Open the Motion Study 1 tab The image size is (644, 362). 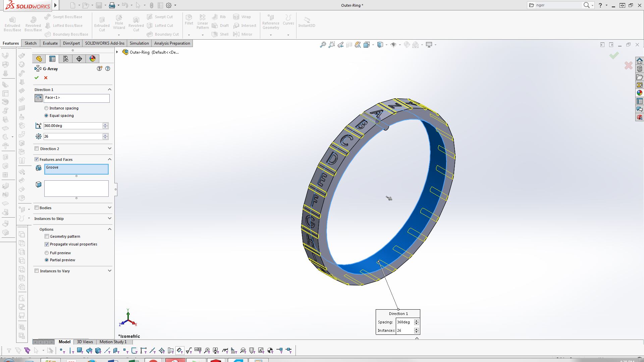113,342
